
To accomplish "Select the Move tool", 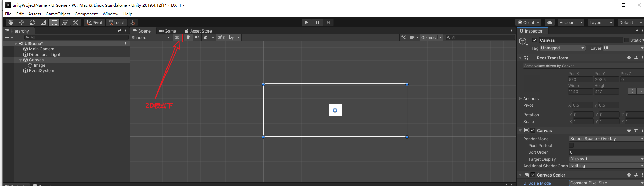I will [x=22, y=22].
